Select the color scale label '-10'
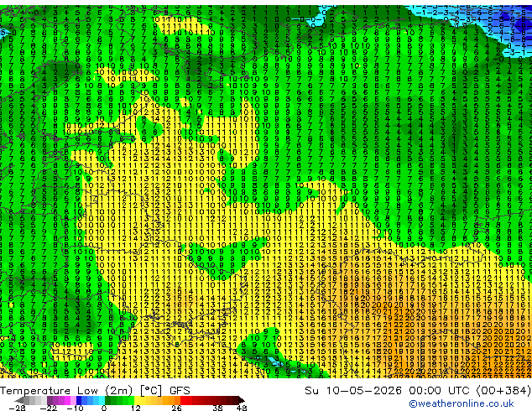Screen dimensions: 532x411 [75, 408]
